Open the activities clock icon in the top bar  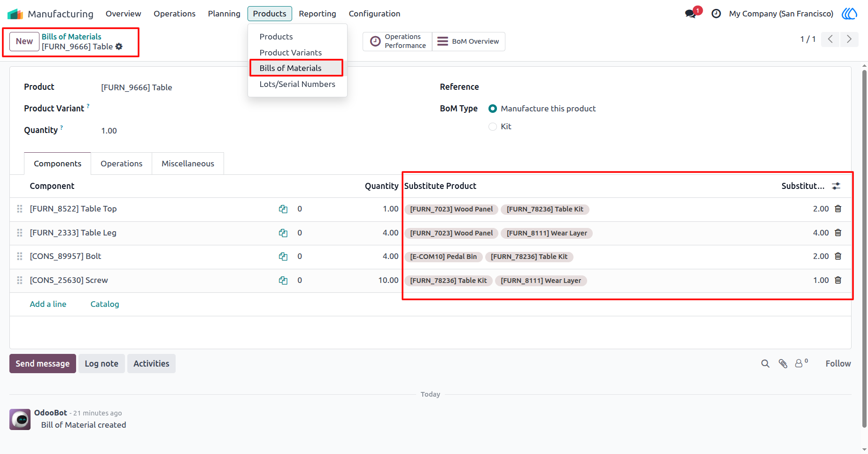(716, 14)
